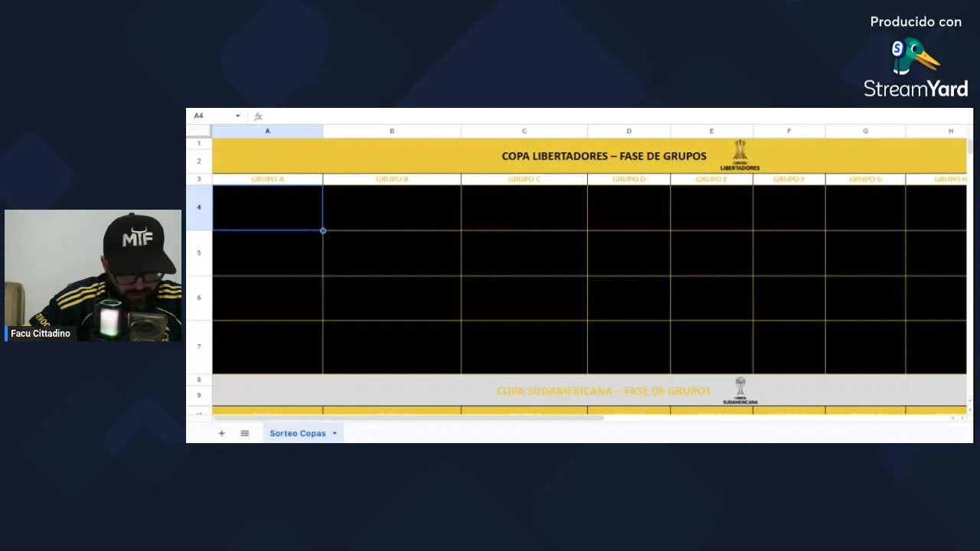
Task: Select column D header
Action: (629, 131)
